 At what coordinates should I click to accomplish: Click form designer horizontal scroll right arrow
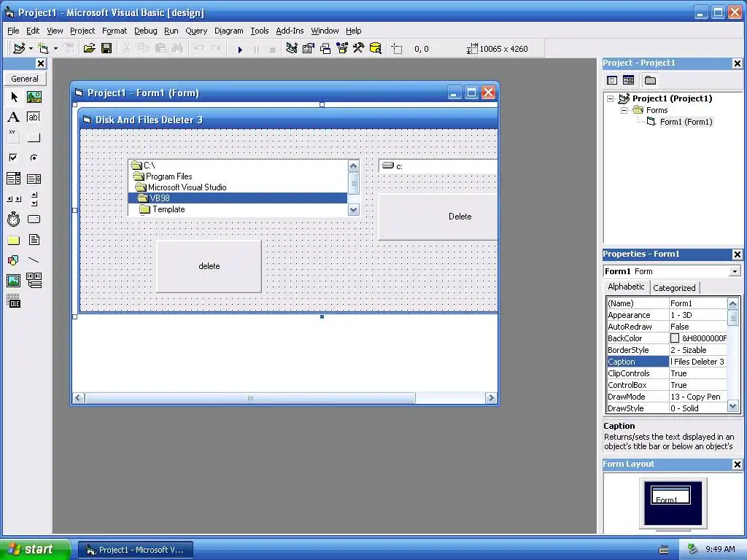[491, 398]
